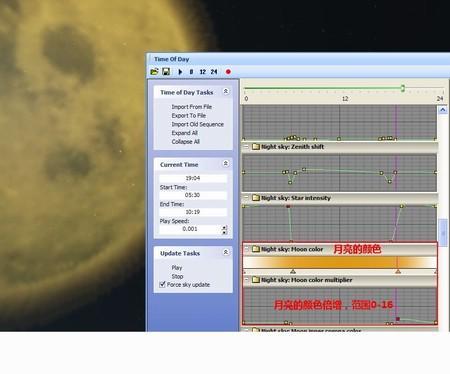This screenshot has width=450, height=374.
Task: Click Play under Update Tasks
Action: point(177,268)
